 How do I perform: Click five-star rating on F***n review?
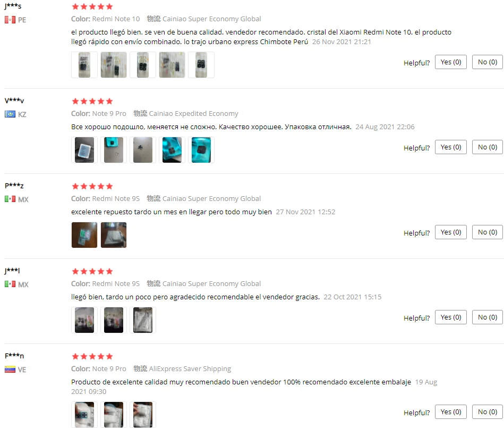tap(92, 356)
